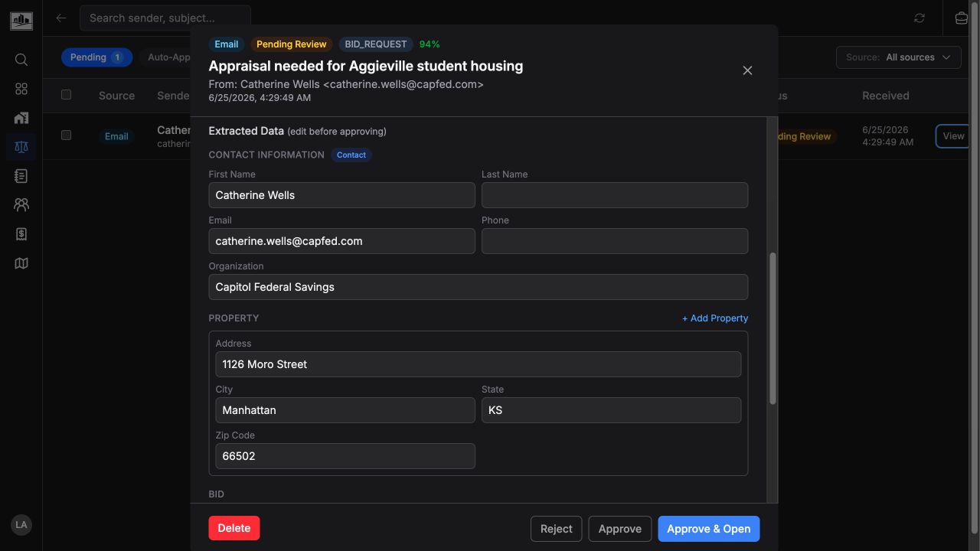Open the Source All sources dropdown
This screenshot has height=551, width=980.
pos(899,57)
